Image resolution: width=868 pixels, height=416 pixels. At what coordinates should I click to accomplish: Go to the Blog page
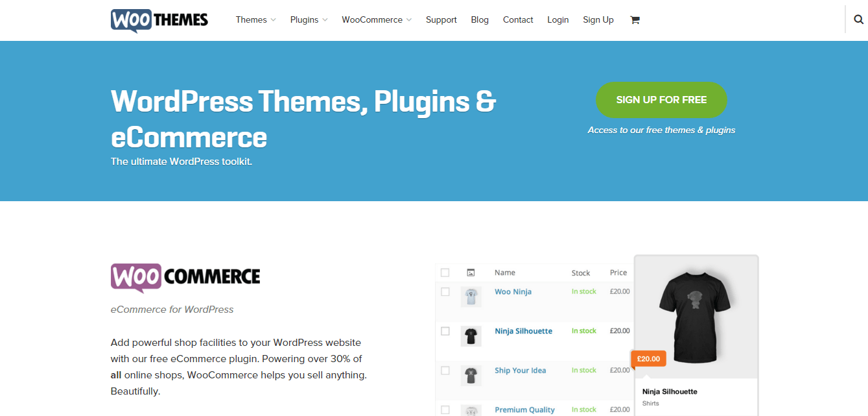[480, 20]
